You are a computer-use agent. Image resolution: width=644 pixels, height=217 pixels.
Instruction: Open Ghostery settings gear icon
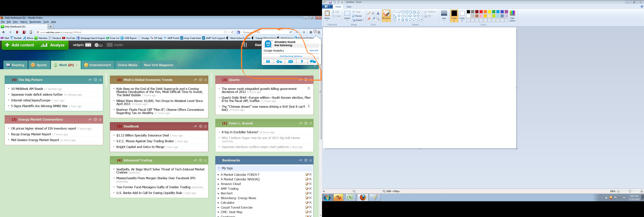pyautogui.click(x=279, y=62)
